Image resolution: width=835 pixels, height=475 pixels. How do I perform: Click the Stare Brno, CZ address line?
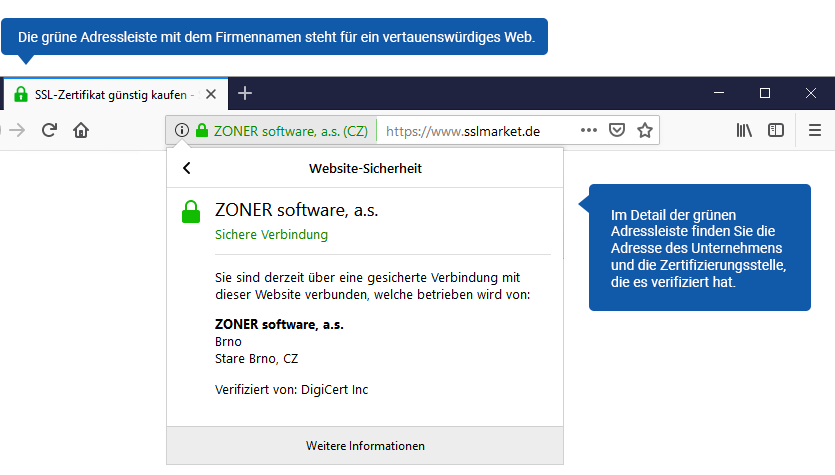pos(256,358)
